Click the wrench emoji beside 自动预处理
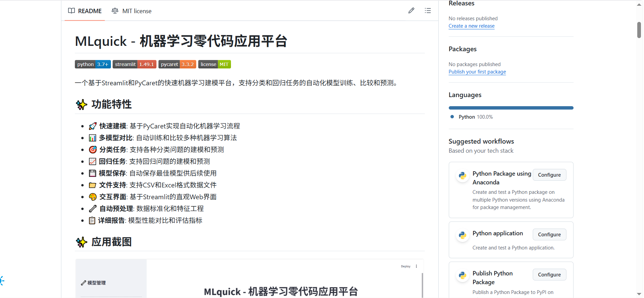This screenshot has width=644, height=298. click(93, 209)
